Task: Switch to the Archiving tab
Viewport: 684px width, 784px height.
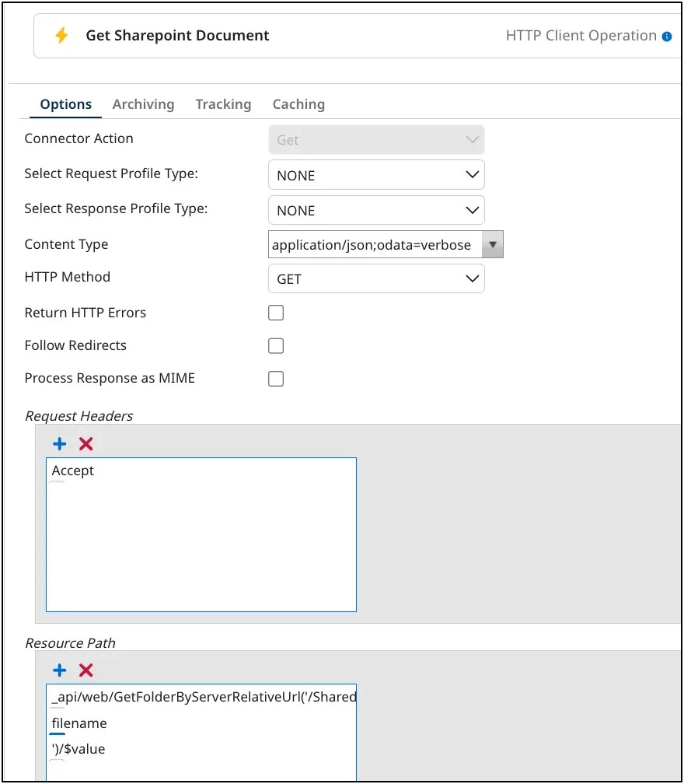Action: [x=143, y=103]
